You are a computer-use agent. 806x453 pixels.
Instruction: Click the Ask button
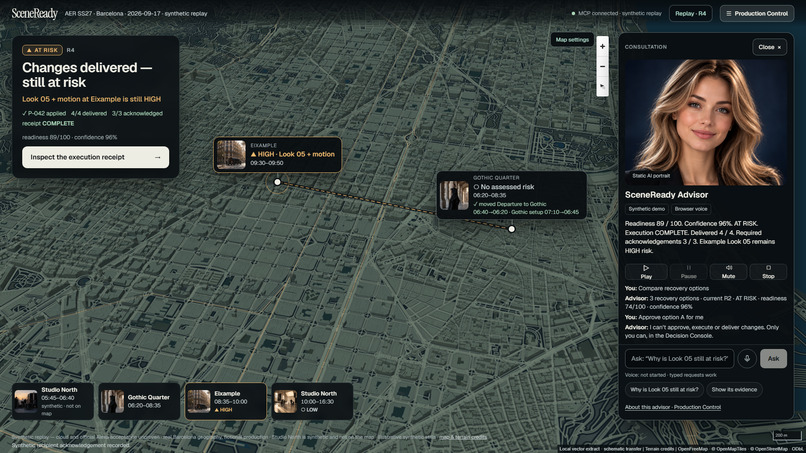pyautogui.click(x=773, y=358)
